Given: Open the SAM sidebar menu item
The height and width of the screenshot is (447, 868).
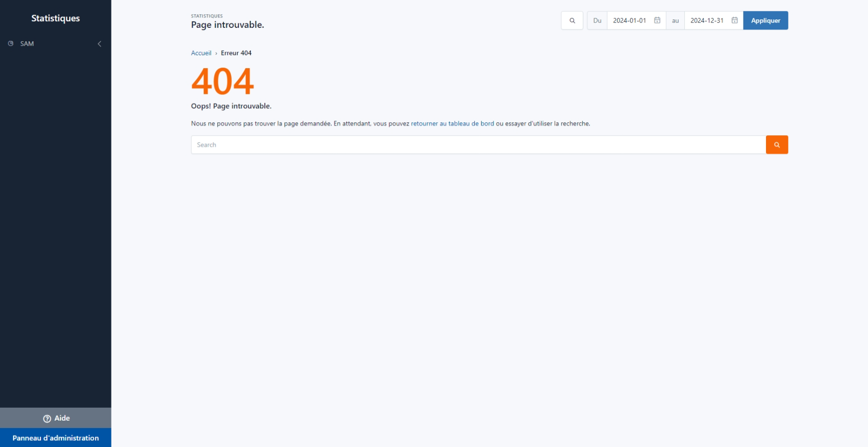Looking at the screenshot, I should coord(56,44).
